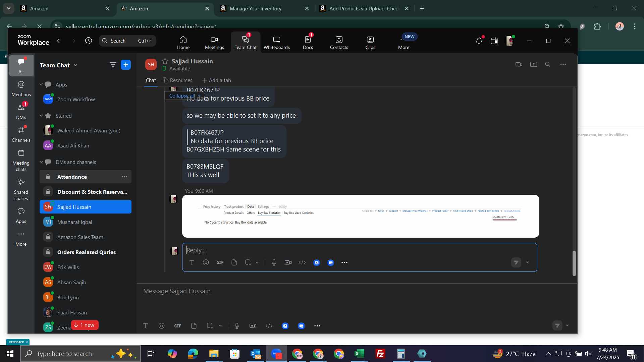Open Meeting chats in sidebar

pyautogui.click(x=21, y=160)
